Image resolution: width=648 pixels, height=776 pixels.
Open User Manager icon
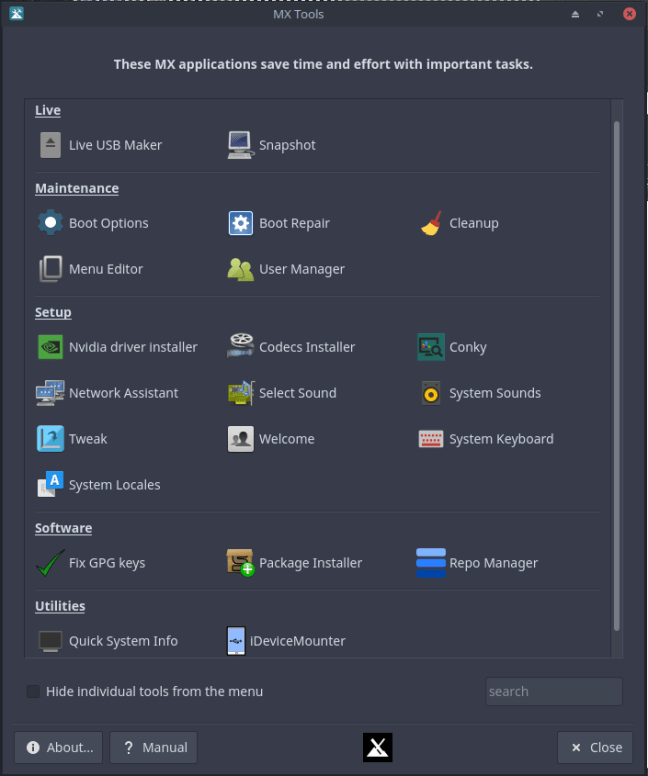point(241,269)
